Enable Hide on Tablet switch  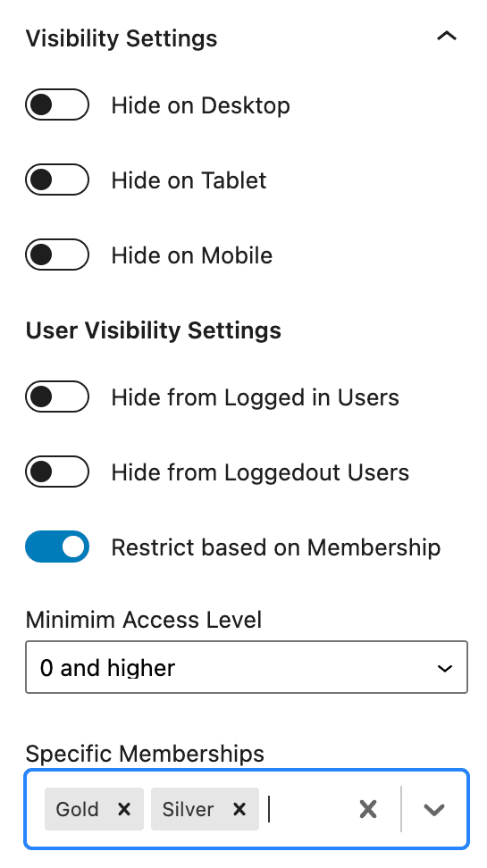[57, 179]
